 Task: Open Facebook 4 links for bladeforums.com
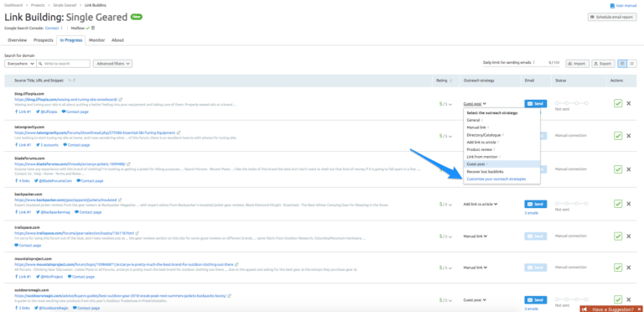pyautogui.click(x=23, y=180)
